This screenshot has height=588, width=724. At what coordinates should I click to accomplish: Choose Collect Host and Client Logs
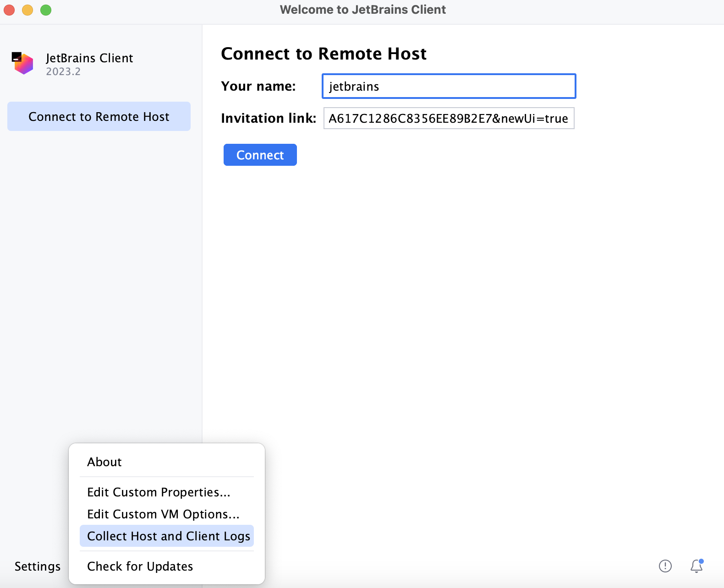[x=168, y=536]
